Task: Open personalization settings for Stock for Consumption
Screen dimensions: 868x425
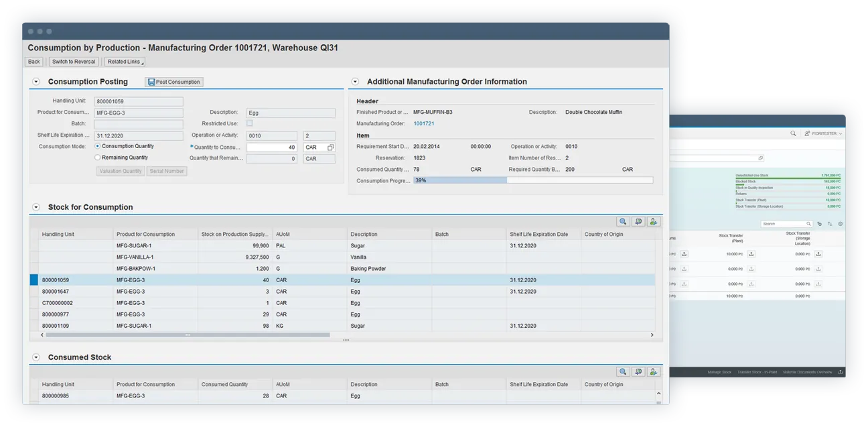Action: pyautogui.click(x=652, y=221)
